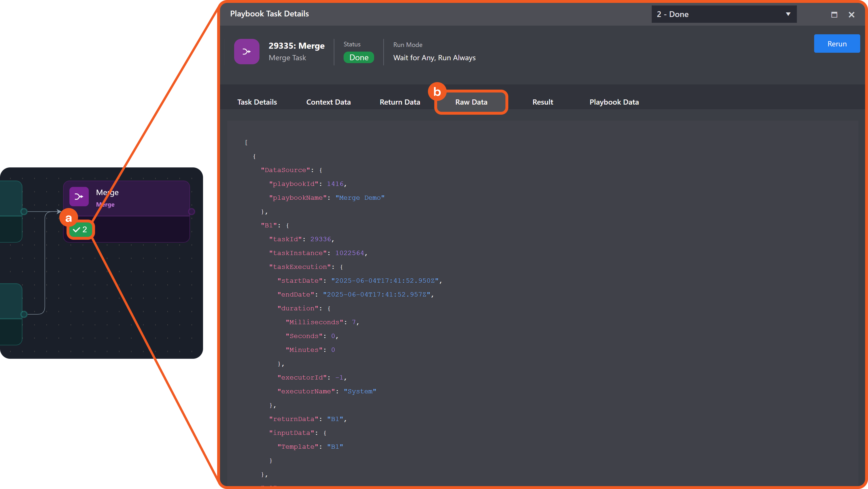
Task: Click the Merge node output port circle
Action: click(192, 212)
